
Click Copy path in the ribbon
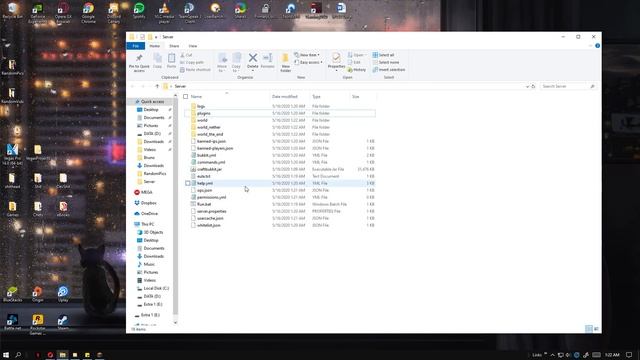[x=192, y=62]
